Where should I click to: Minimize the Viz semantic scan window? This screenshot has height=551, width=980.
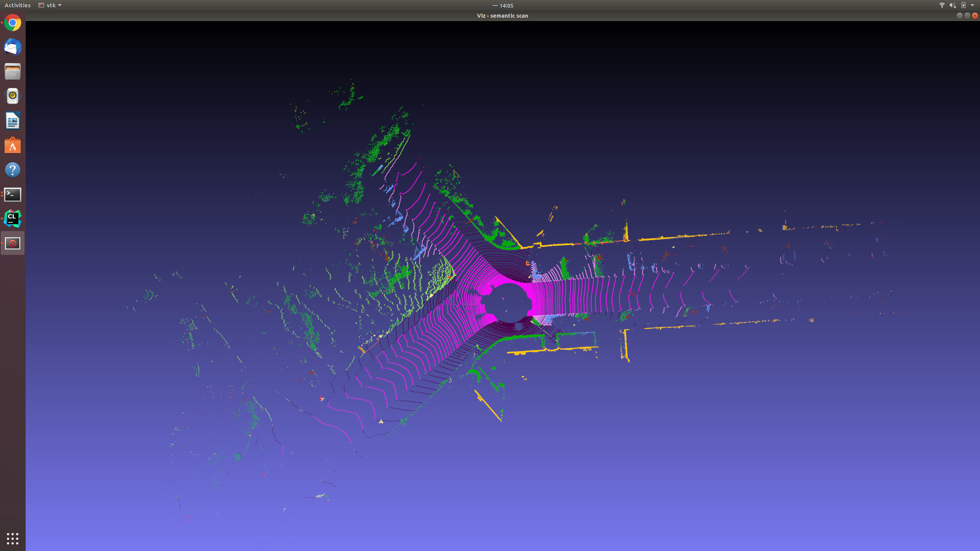click(959, 16)
